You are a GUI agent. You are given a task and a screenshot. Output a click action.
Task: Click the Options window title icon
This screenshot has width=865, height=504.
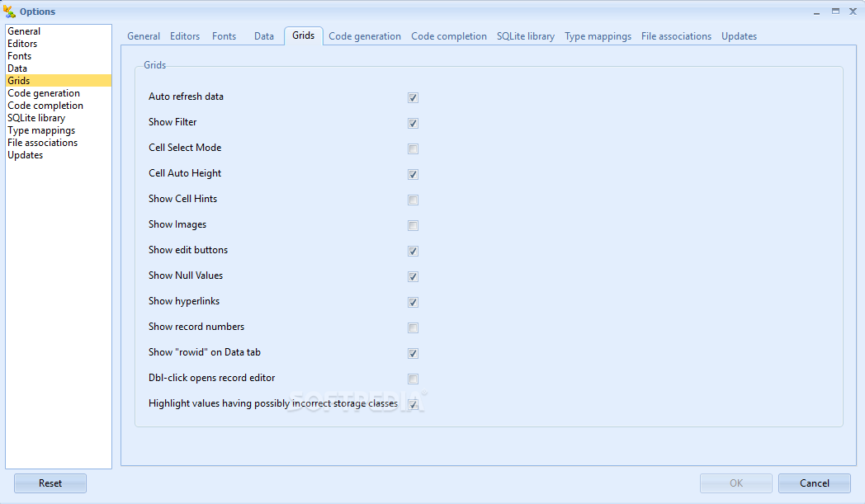pos(10,12)
